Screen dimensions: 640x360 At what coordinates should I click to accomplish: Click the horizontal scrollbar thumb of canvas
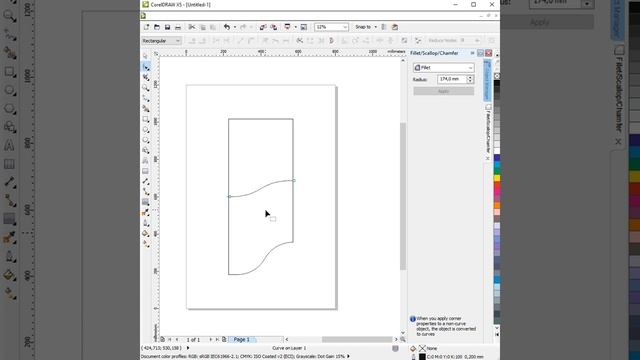357,340
